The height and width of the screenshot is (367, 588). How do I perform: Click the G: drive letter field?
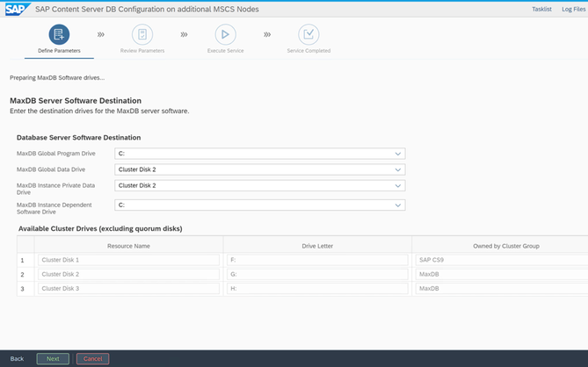(317, 274)
